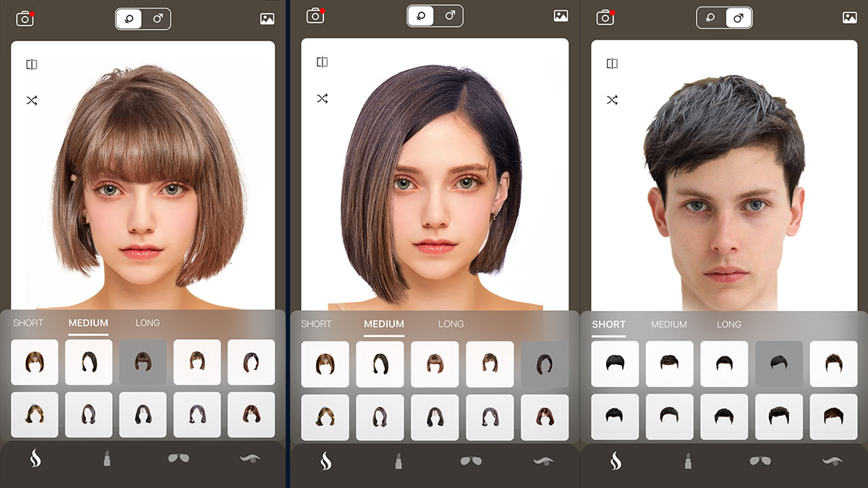Open the SHORT hairstyle tab
The height and width of the screenshot is (488, 868).
pyautogui.click(x=27, y=323)
